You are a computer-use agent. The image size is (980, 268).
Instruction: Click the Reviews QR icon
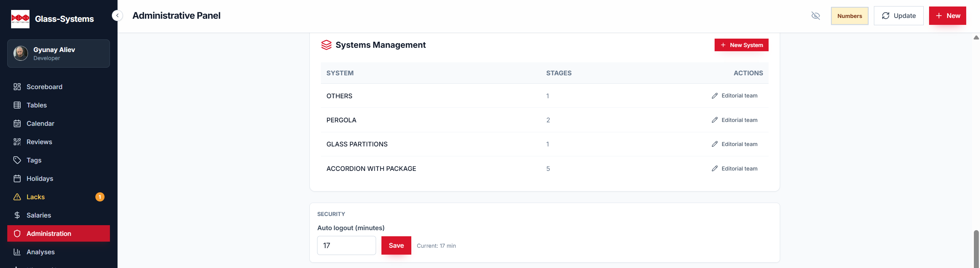pyautogui.click(x=17, y=142)
